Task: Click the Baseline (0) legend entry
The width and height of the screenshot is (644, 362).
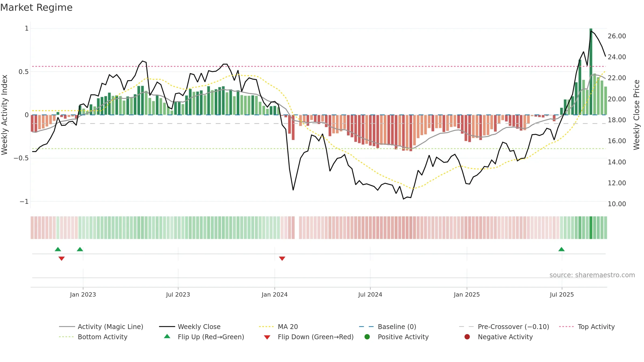Action: (387, 327)
